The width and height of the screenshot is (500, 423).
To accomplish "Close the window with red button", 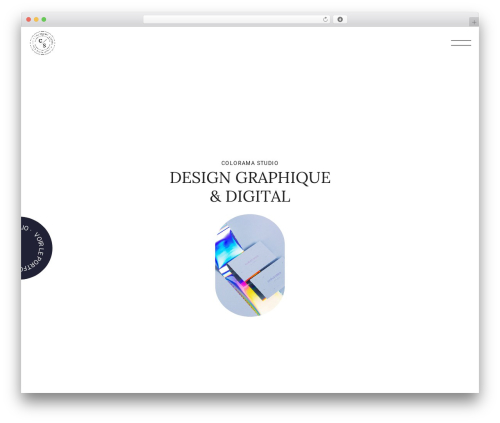I will coord(29,20).
